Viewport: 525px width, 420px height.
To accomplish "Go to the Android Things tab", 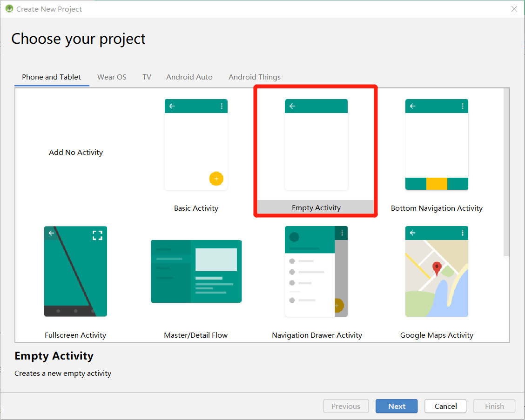I will tap(255, 77).
